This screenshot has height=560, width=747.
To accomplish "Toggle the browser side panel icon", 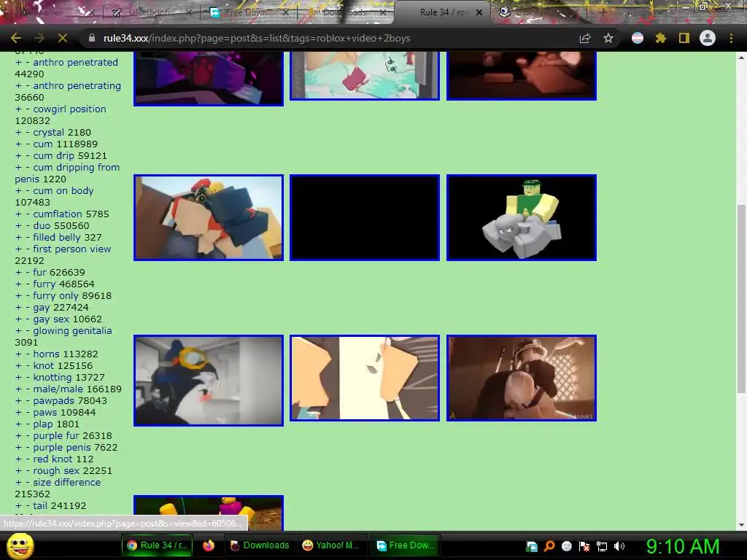I will click(x=684, y=38).
